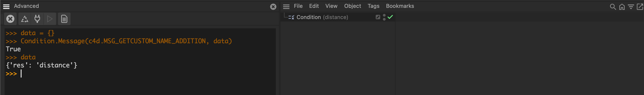Viewport: 644px width, 95px height.
Task: Click the recycle-arrows icon in console toolbar
Action: pyautogui.click(x=24, y=19)
